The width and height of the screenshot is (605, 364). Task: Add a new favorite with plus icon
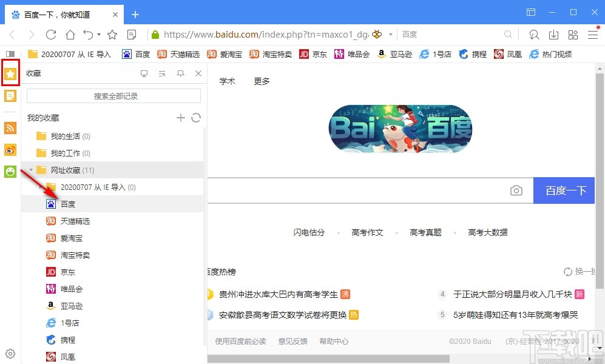pos(181,118)
